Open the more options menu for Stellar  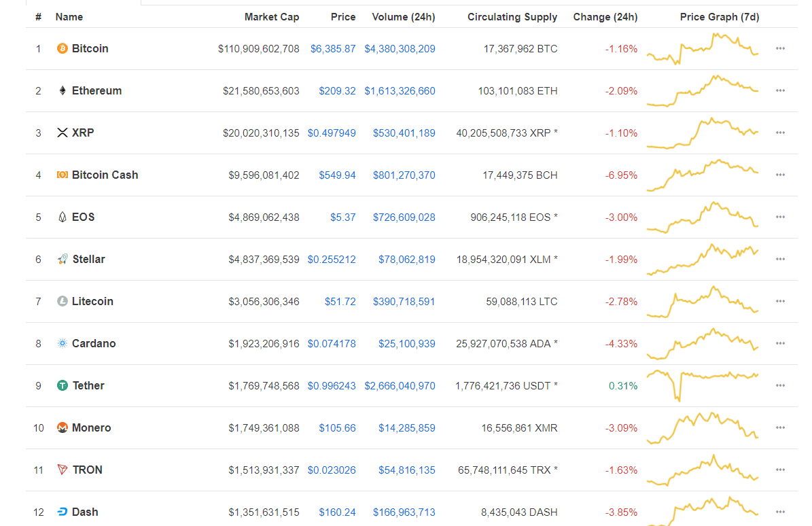pos(781,259)
